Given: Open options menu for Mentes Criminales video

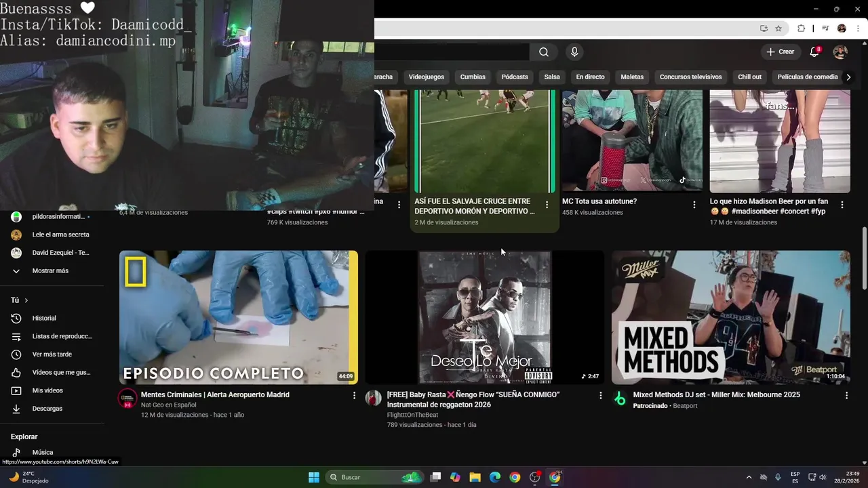Looking at the screenshot, I should click(354, 395).
